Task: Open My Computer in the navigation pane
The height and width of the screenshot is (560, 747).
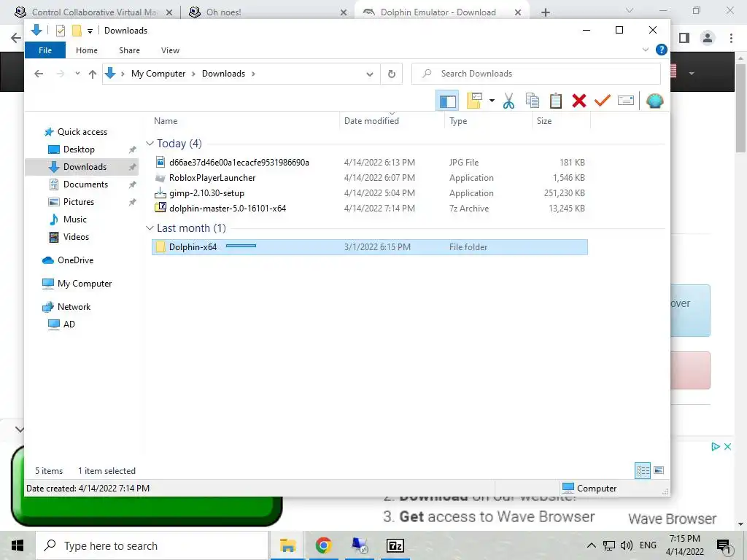Action: [85, 284]
